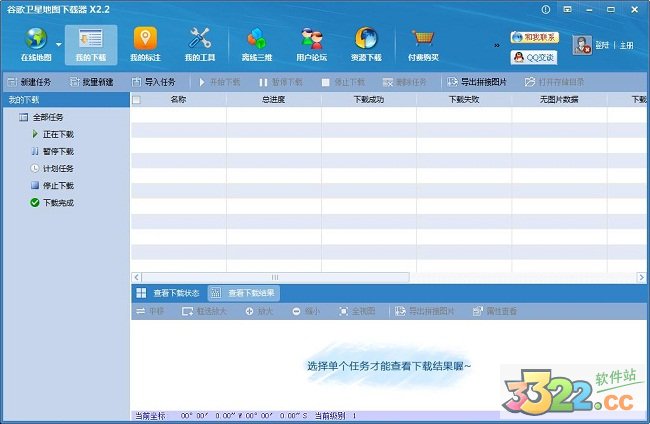Click the user avatar icon
This screenshot has height=424, width=650.
click(582, 45)
